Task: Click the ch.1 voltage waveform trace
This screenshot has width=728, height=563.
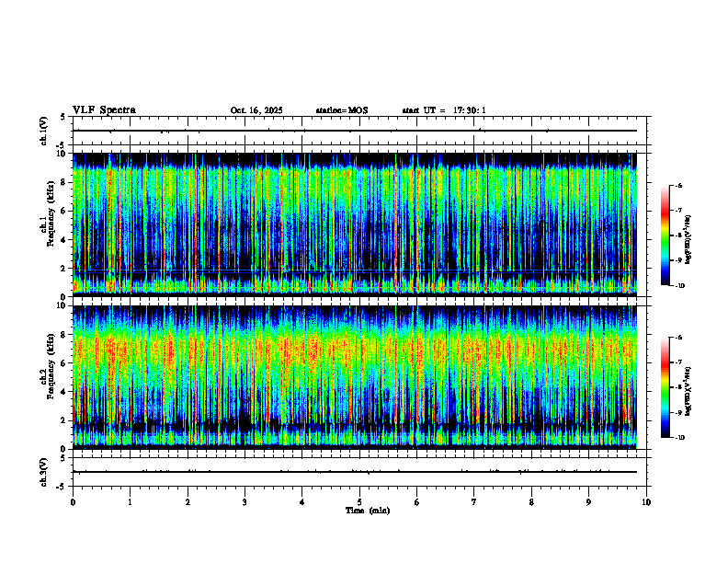Action: [354, 131]
